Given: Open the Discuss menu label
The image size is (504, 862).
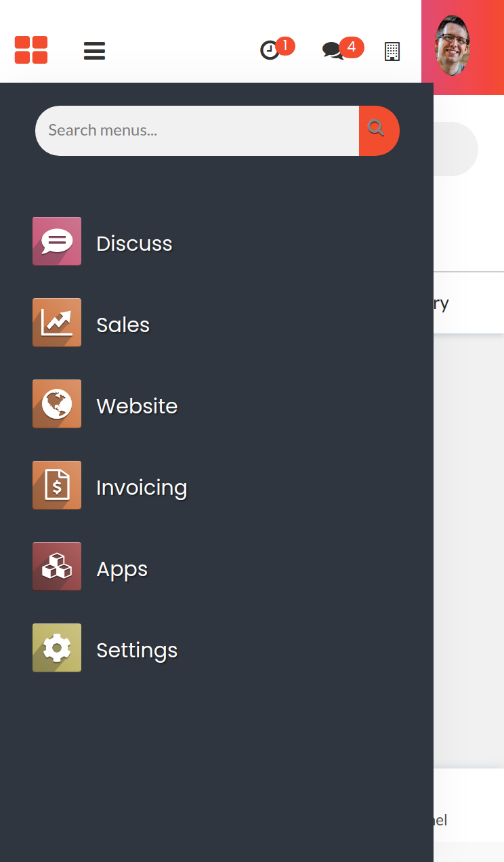Looking at the screenshot, I should click(x=134, y=243).
